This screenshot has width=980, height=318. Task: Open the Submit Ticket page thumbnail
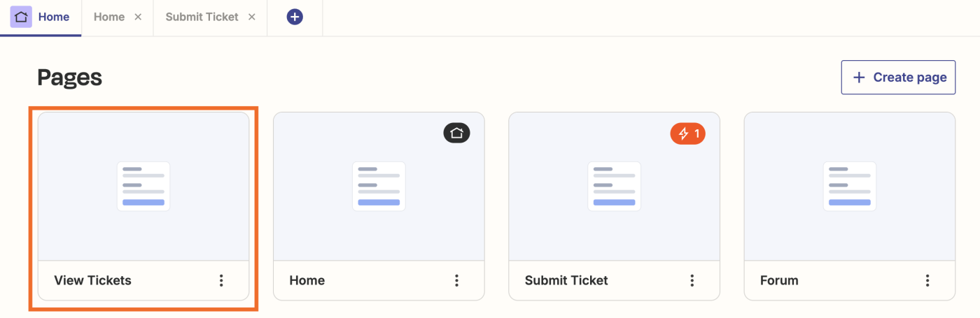(614, 187)
